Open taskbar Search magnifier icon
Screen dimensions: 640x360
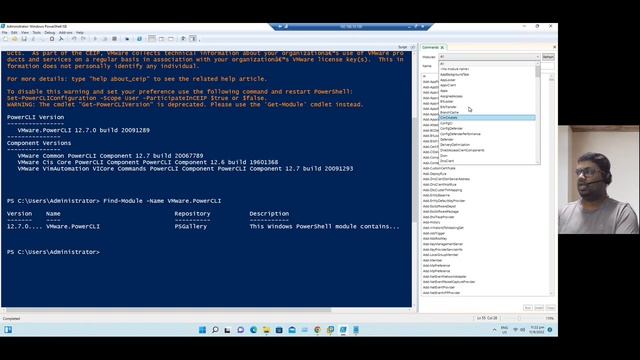pyautogui.click(x=215, y=330)
